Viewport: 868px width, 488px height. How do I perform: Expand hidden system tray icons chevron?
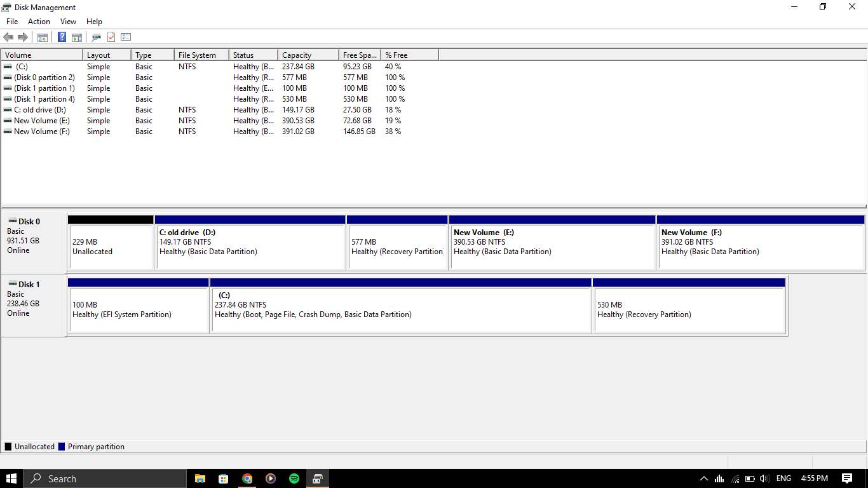(704, 478)
